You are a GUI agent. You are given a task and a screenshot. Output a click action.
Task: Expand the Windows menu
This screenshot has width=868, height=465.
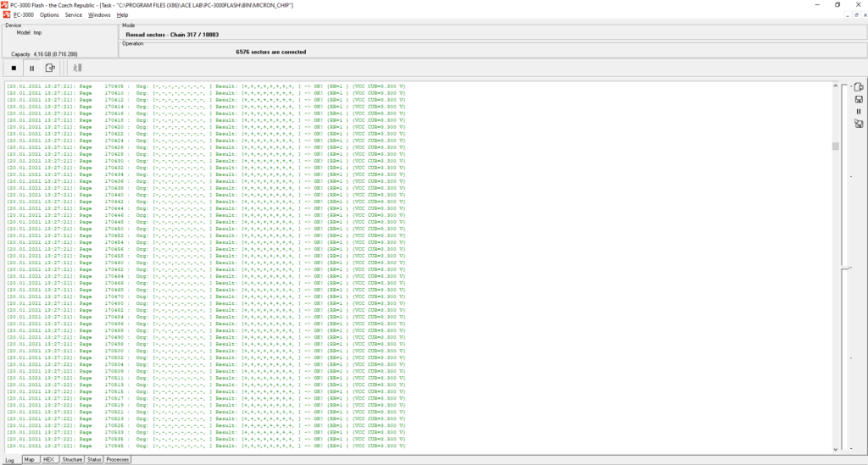tap(99, 14)
